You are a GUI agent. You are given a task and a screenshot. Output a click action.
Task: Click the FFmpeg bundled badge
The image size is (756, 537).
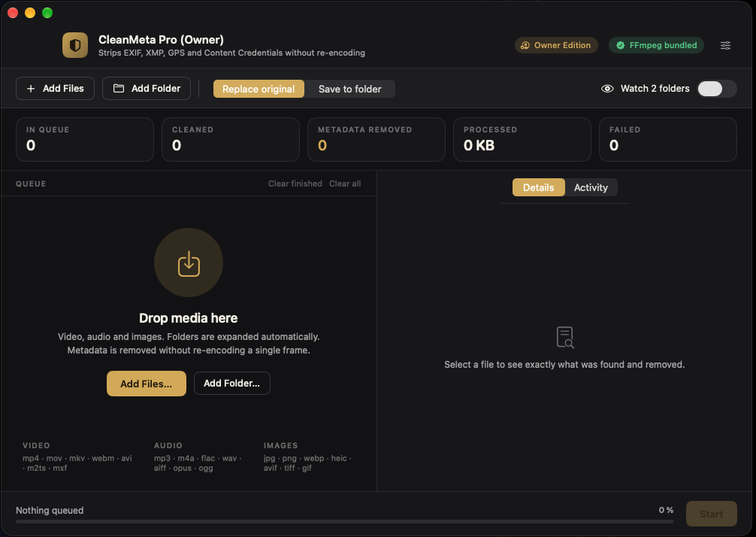[x=656, y=45]
